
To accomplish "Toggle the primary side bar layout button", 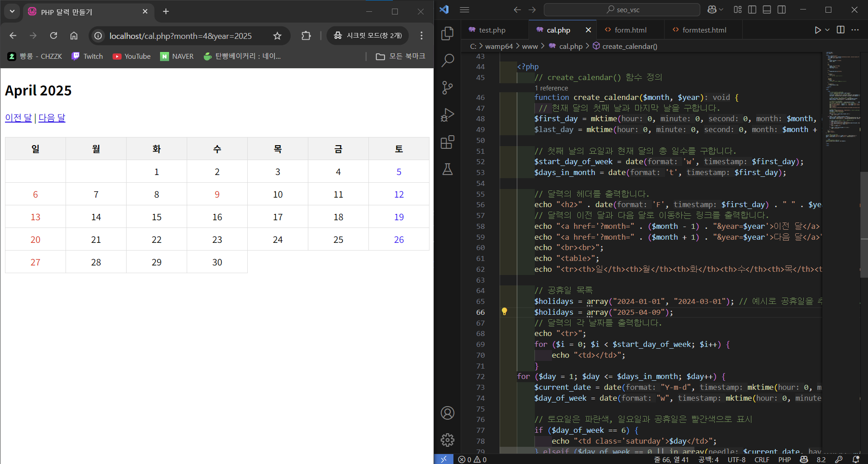I will click(752, 9).
